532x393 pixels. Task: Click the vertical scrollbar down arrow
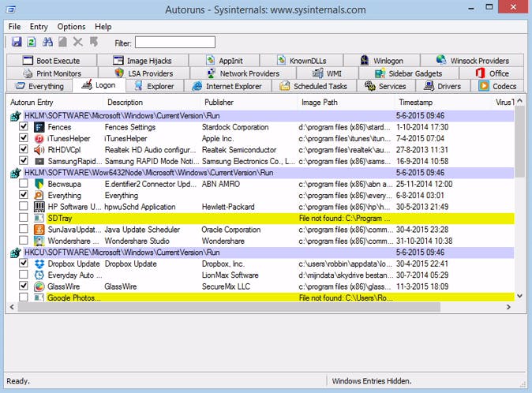[x=519, y=295]
